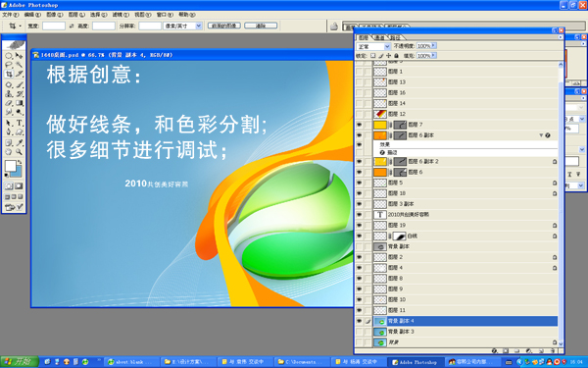588x368 pixels.
Task: Hide layer 图层 5
Action: (360, 183)
